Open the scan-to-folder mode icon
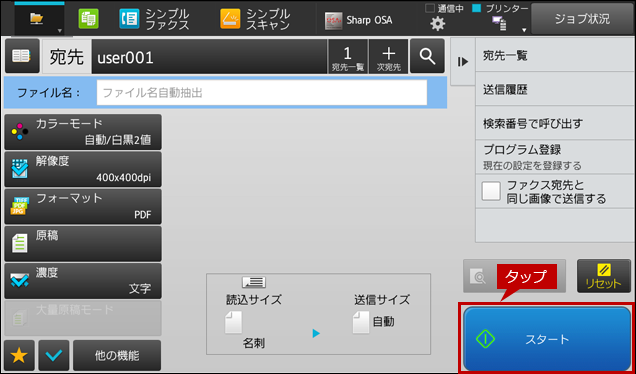Screen dimensions: 636x374 37,19
